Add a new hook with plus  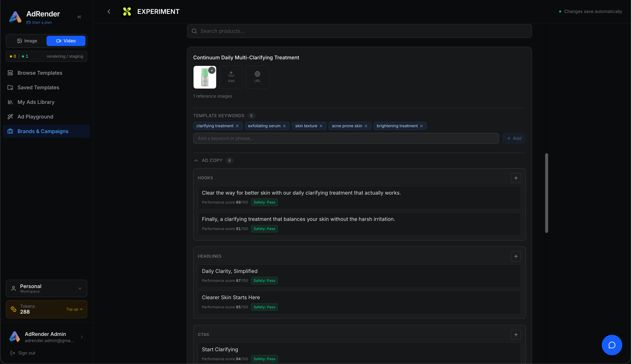point(516,178)
